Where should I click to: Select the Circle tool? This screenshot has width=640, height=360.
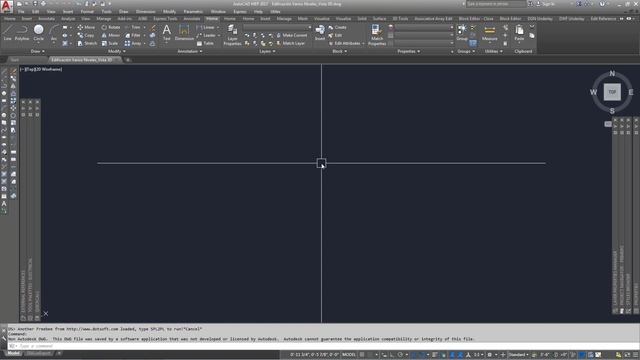pos(38,32)
